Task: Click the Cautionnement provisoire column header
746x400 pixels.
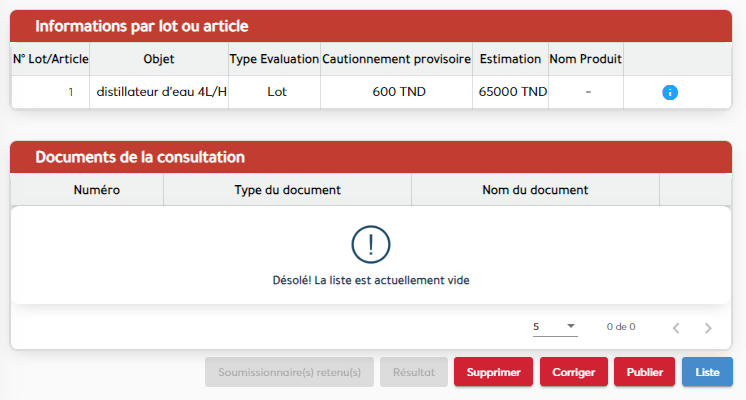Action: pyautogui.click(x=396, y=59)
